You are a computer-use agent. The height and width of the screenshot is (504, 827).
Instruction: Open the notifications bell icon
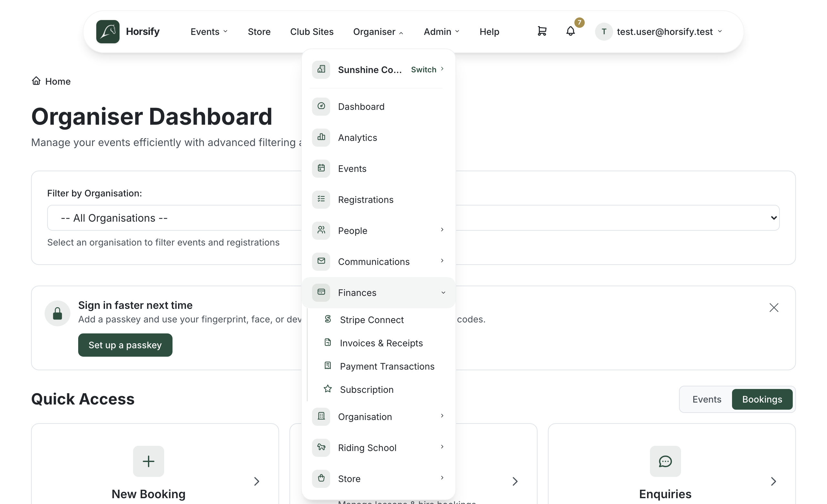point(570,31)
